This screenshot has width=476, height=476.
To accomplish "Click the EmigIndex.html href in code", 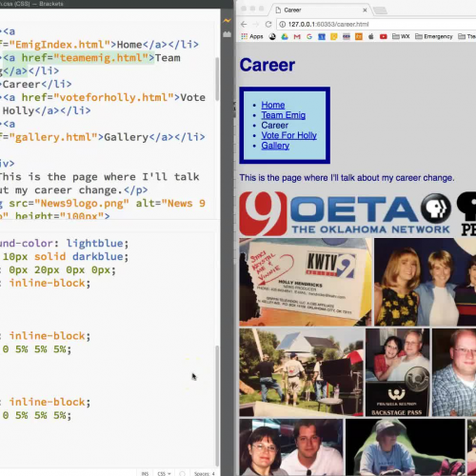I will (60, 45).
